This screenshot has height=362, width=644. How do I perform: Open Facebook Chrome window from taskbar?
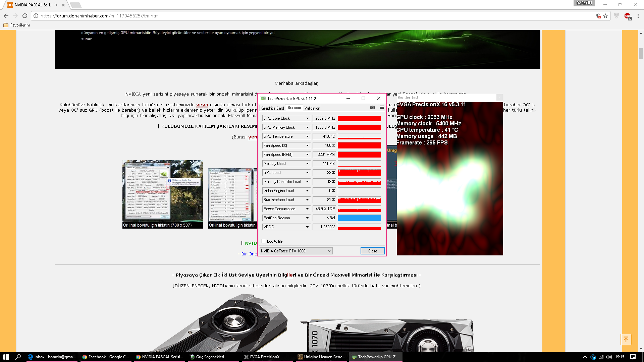point(106,357)
